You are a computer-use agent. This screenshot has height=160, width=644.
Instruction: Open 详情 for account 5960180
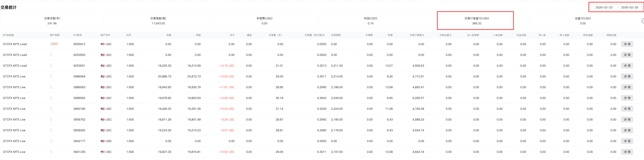(x=627, y=109)
